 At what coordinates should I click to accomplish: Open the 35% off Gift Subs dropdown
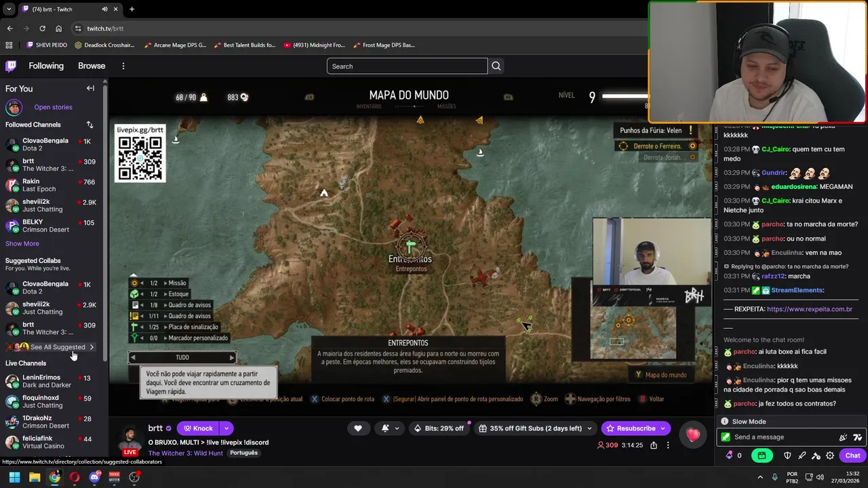click(536, 428)
